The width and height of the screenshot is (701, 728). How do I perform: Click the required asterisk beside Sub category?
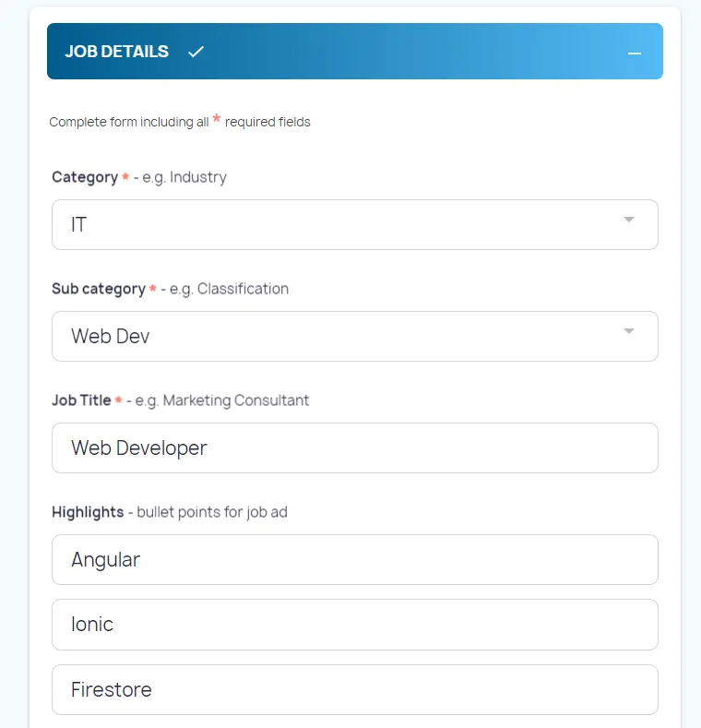[153, 289]
